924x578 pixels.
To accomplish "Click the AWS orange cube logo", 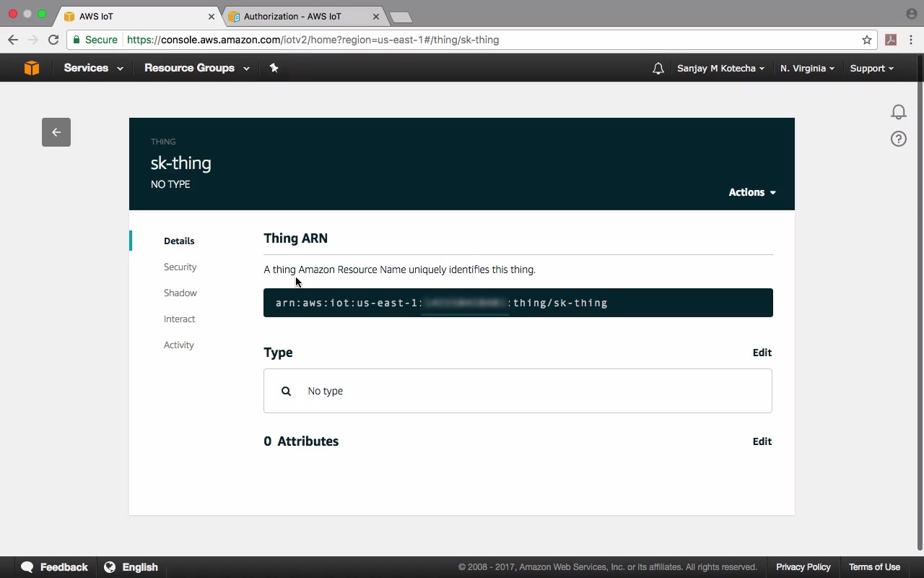I will click(x=32, y=68).
